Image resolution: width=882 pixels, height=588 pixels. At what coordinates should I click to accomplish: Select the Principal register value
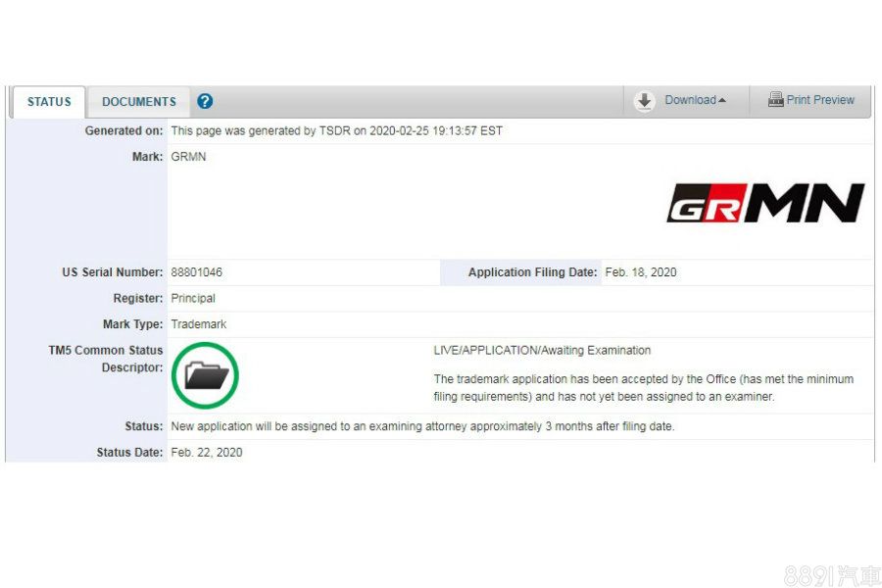193,298
